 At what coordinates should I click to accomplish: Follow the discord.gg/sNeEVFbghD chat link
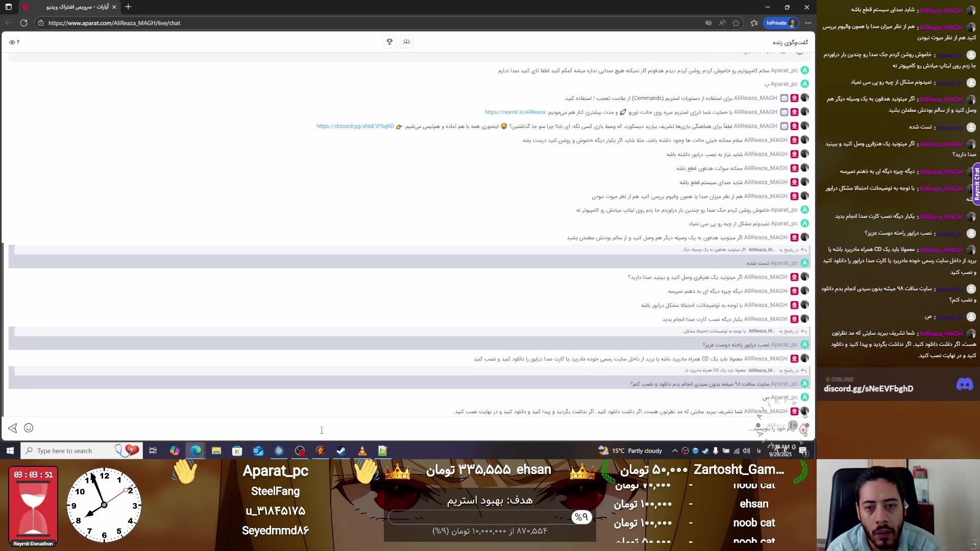click(x=355, y=127)
